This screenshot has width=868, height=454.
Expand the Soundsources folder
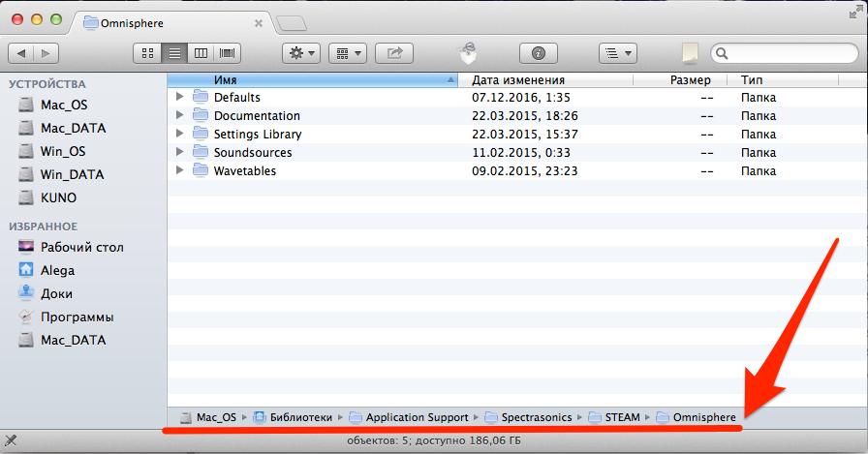tap(180, 152)
